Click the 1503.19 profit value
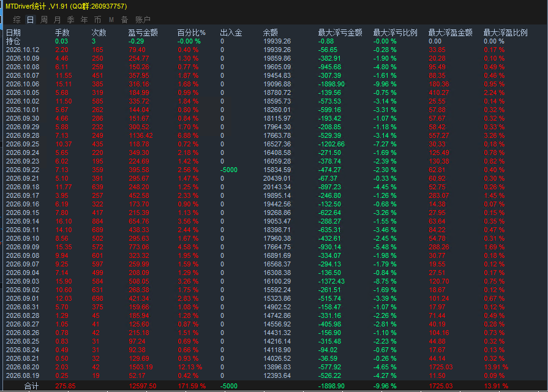 [x=140, y=367]
